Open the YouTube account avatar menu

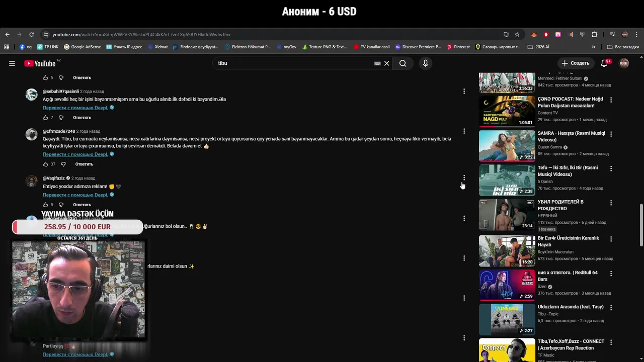click(x=624, y=63)
